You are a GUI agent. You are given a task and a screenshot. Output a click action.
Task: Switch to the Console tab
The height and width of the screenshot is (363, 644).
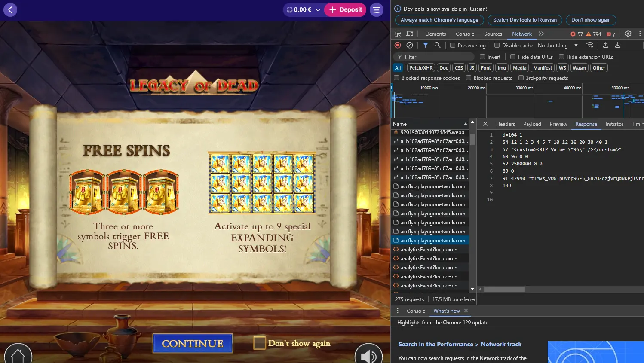[465, 34]
